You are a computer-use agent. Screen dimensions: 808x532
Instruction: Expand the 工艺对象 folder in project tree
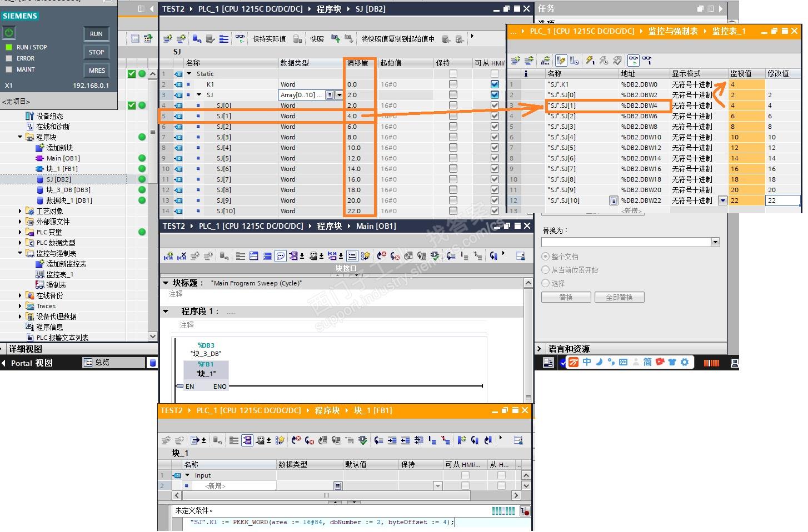[x=20, y=211]
